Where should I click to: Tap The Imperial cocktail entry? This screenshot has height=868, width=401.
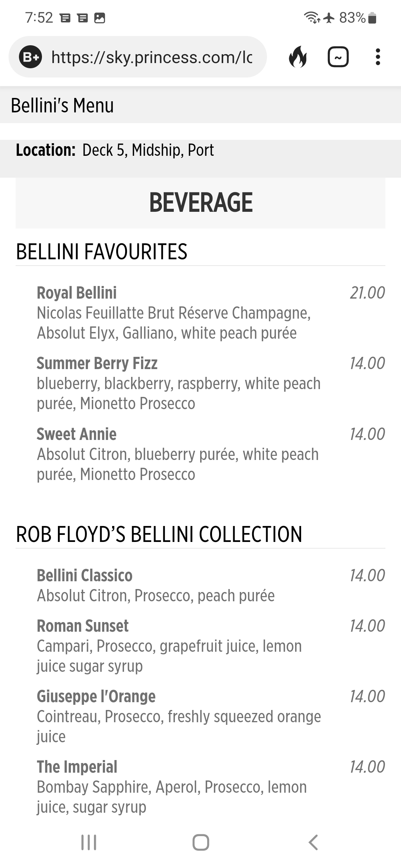point(77,767)
